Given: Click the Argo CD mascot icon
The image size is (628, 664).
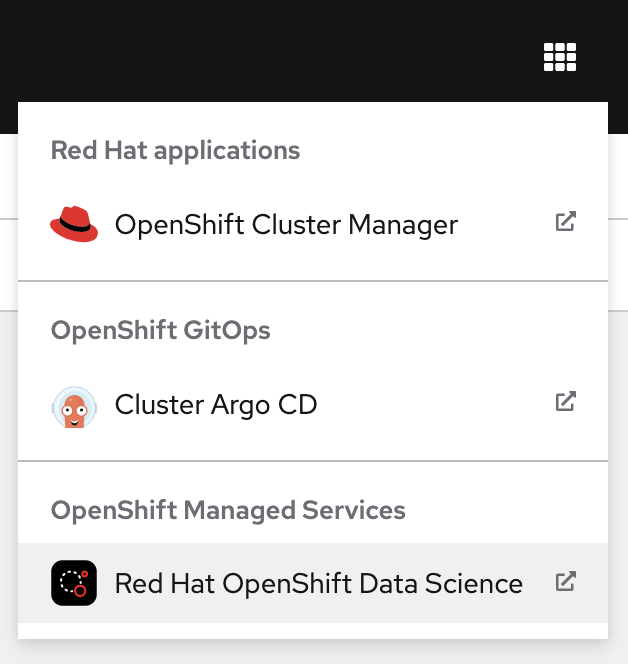Looking at the screenshot, I should (74, 405).
